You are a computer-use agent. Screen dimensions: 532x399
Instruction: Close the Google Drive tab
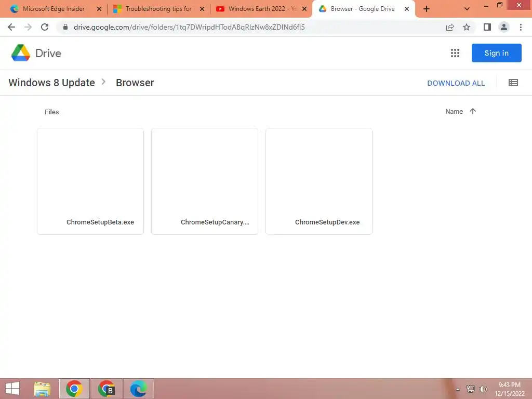tap(406, 9)
